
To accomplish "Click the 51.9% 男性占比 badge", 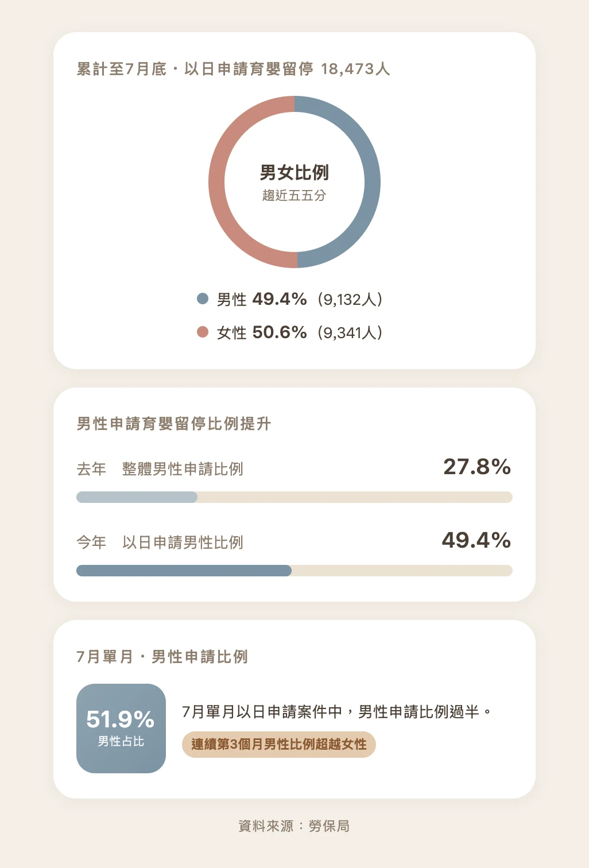I will point(121,728).
